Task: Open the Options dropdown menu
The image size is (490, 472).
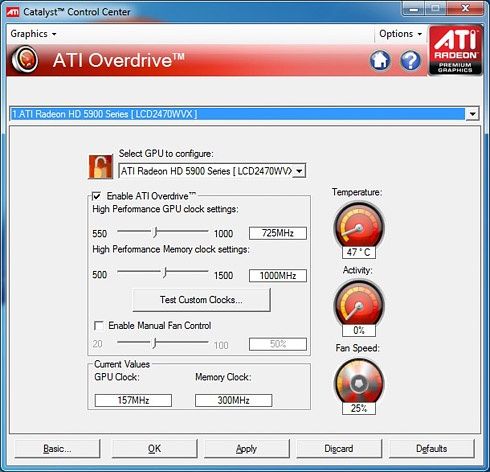Action: pos(400,34)
